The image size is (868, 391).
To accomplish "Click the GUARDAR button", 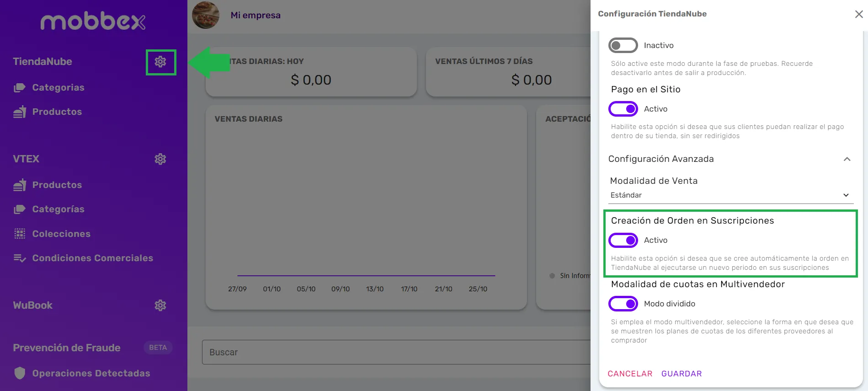I will point(682,374).
